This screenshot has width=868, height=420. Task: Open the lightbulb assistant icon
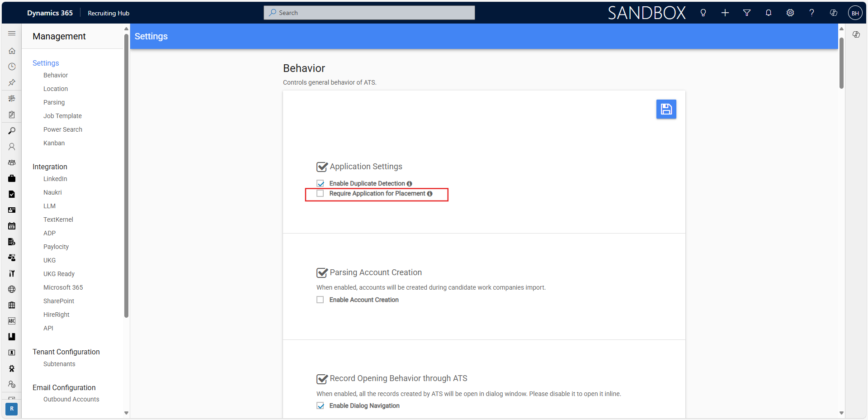(703, 13)
